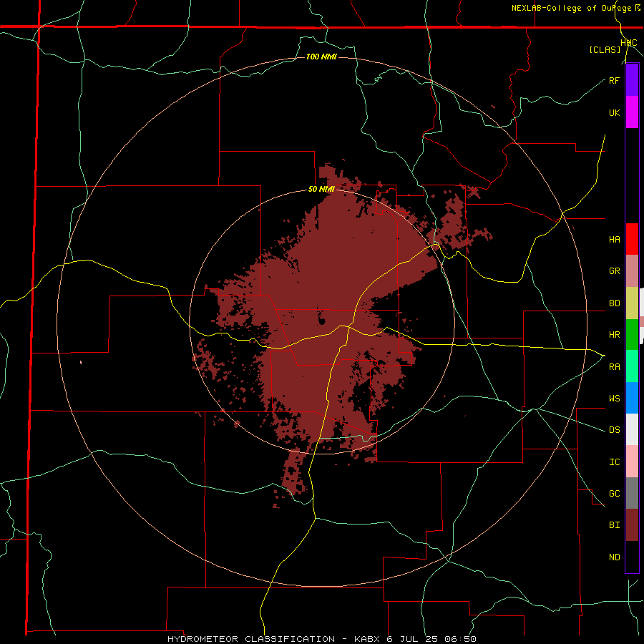The height and width of the screenshot is (644, 644).
Task: Click the WS blue legend swatch
Action: 632,398
